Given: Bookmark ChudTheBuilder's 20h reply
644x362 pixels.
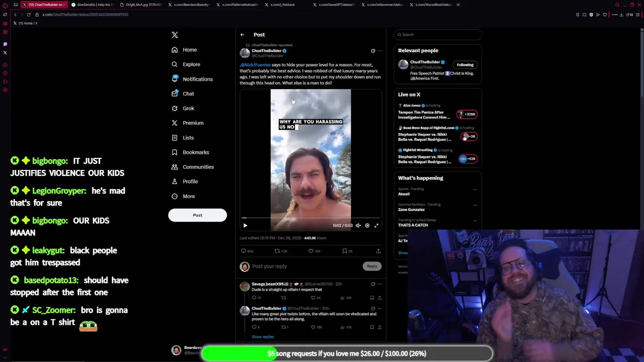Looking at the screenshot, I should point(372,327).
